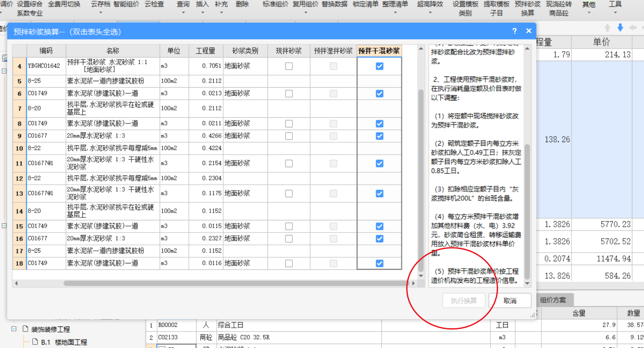
Task: Check 现拌砂浆 for row 8
Action: 289,124
